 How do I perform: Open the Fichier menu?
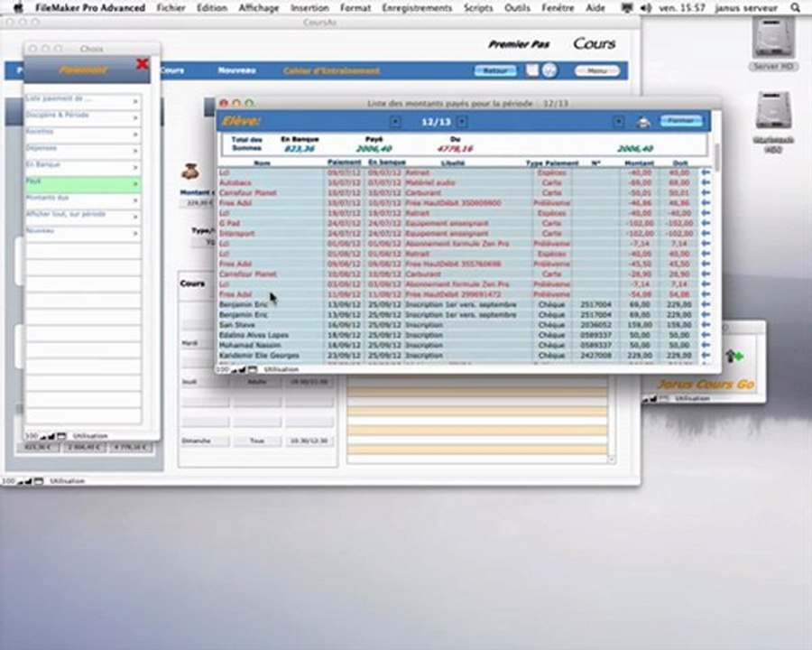(171, 8)
